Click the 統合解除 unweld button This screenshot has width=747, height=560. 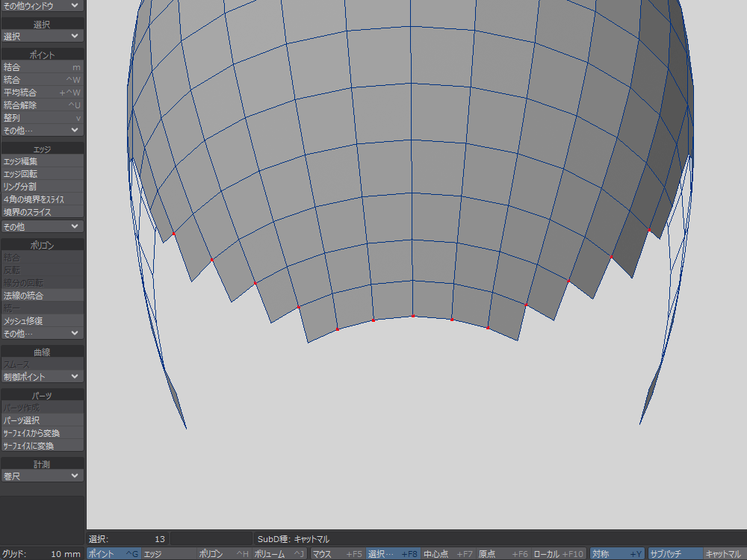42,105
